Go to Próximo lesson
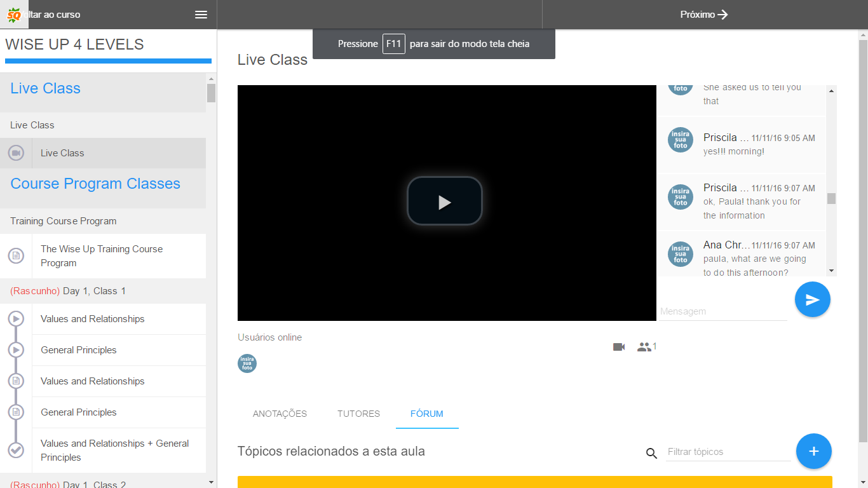Image resolution: width=868 pixels, height=488 pixels. [704, 15]
